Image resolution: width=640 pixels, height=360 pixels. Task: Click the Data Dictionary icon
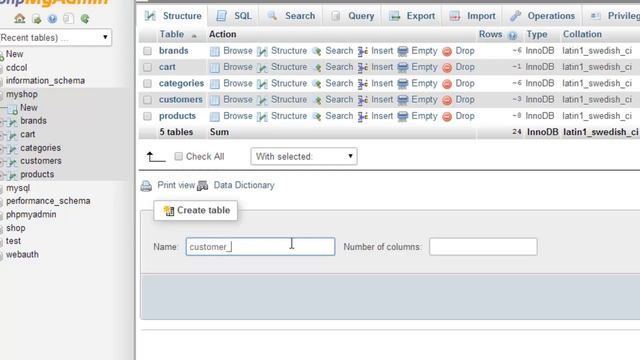click(x=202, y=186)
